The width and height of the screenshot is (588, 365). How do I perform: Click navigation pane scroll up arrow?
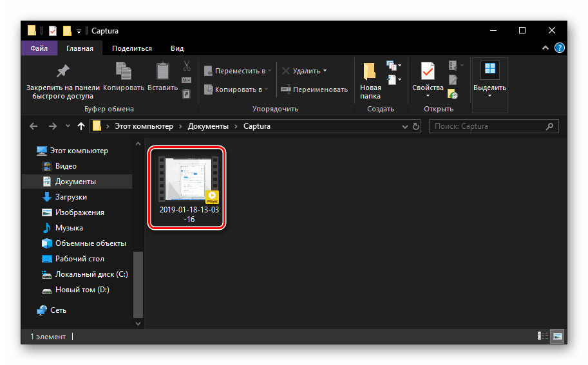coord(138,144)
